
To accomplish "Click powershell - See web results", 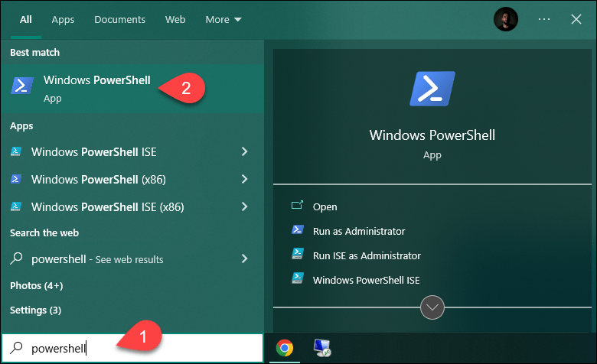I will coord(132,258).
